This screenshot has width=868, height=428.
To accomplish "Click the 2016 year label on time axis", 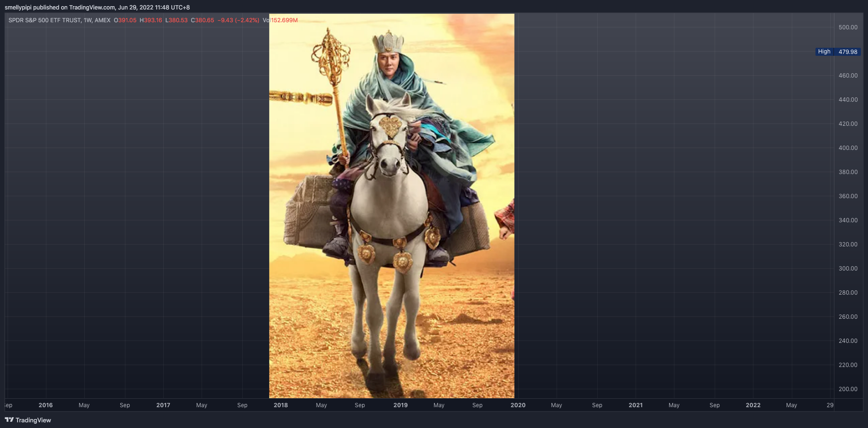I will point(46,405).
